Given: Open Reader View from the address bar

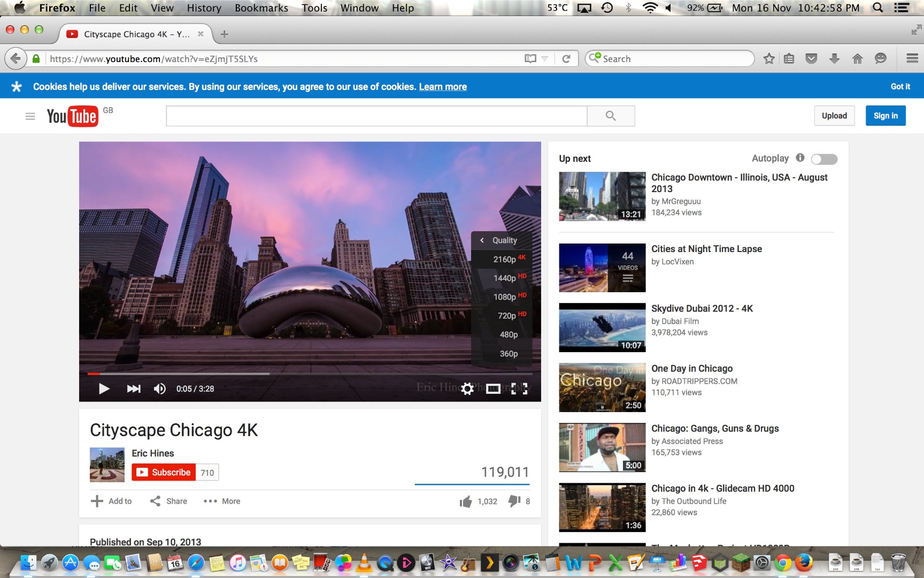Looking at the screenshot, I should click(x=530, y=58).
